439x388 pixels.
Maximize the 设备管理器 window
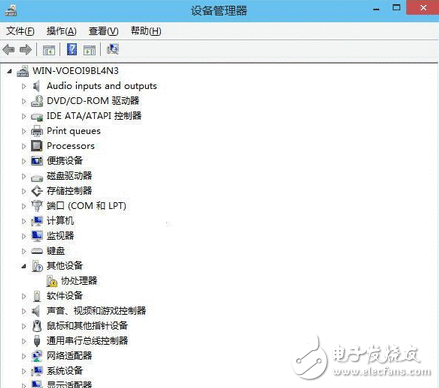coord(396,8)
